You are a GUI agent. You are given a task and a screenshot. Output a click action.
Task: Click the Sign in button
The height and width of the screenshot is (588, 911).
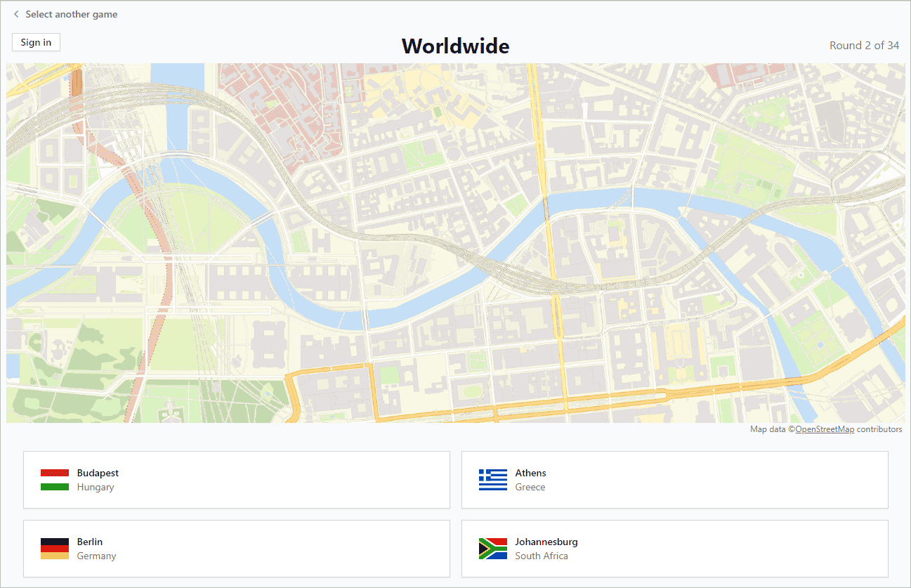click(x=36, y=42)
